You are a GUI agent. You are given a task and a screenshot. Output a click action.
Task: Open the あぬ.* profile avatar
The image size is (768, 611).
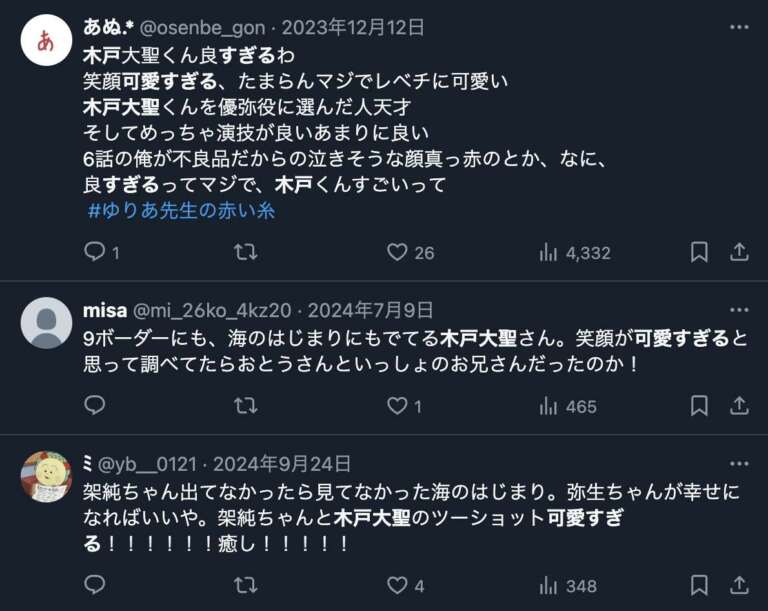[46, 40]
